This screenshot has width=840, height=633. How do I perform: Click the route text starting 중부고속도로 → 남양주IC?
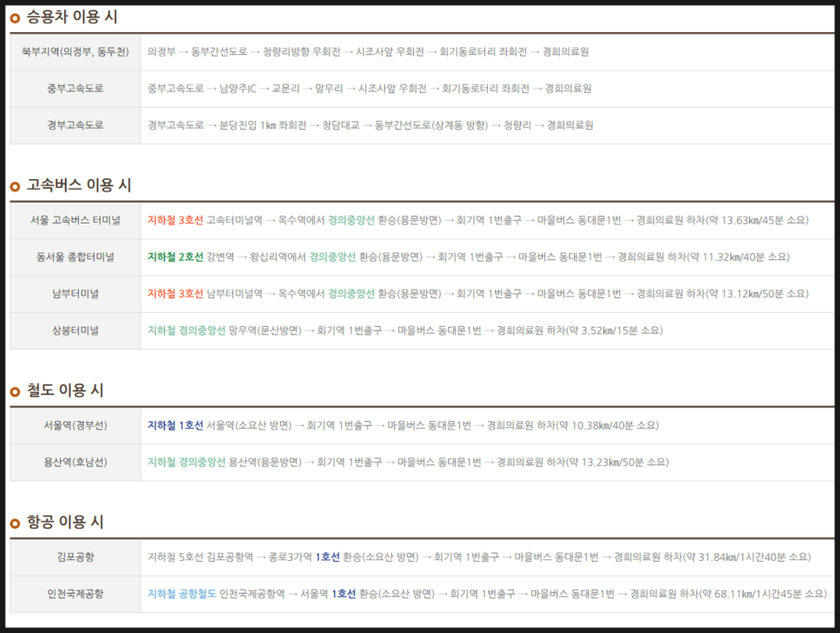coord(369,89)
